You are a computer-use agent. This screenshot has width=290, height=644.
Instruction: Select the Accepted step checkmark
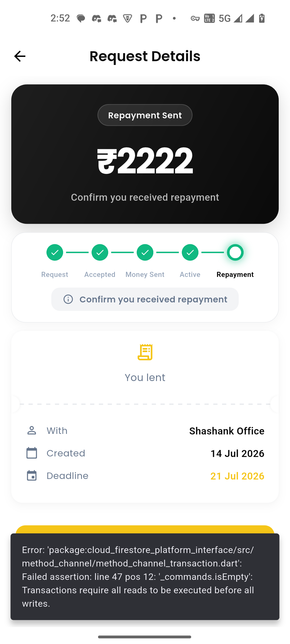[x=100, y=253]
